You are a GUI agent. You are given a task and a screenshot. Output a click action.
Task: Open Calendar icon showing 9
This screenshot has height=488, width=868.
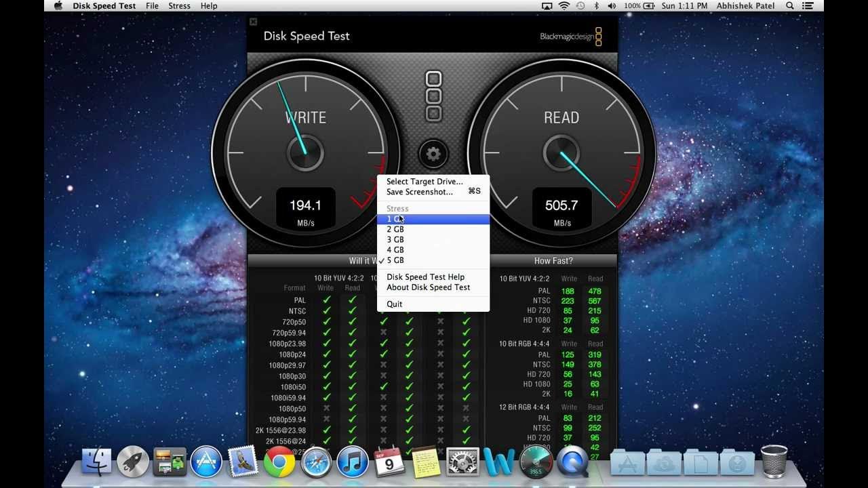(x=389, y=462)
